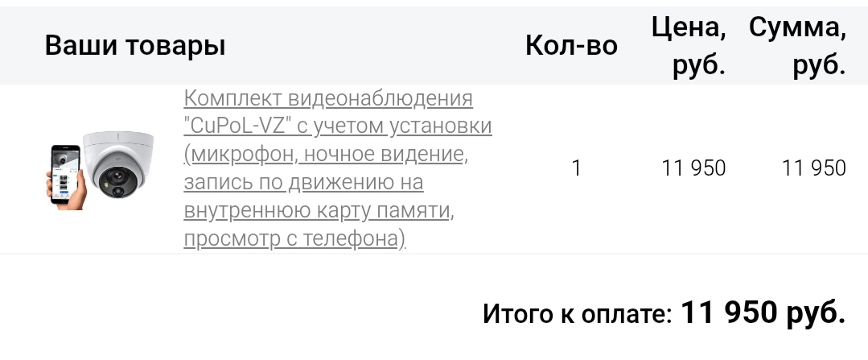Viewport: 868px width, 360px height.
Task: Click the 11 950 value under Сумма
Action: 813,168
